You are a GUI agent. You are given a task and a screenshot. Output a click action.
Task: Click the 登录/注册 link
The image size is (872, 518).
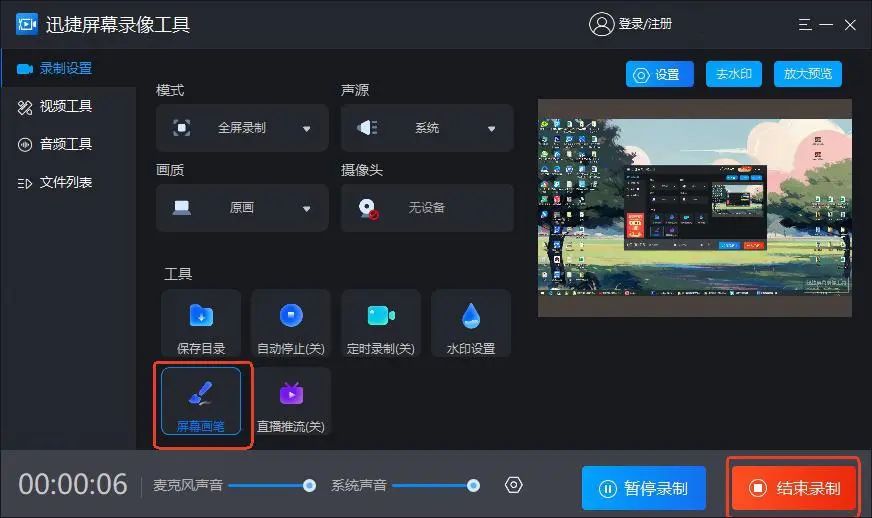pos(645,24)
